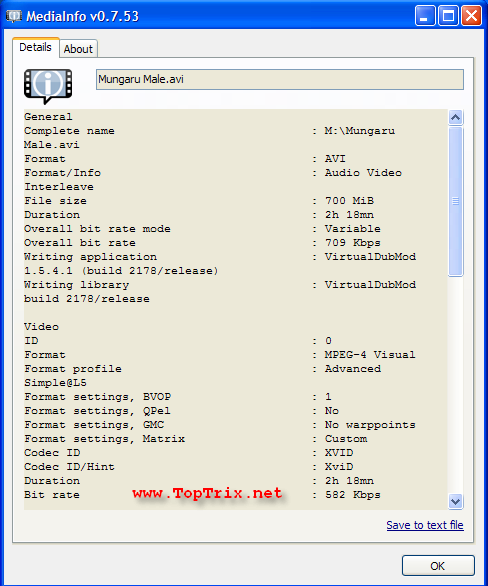Open the Save to text file link
The image size is (488, 586).
(x=425, y=525)
